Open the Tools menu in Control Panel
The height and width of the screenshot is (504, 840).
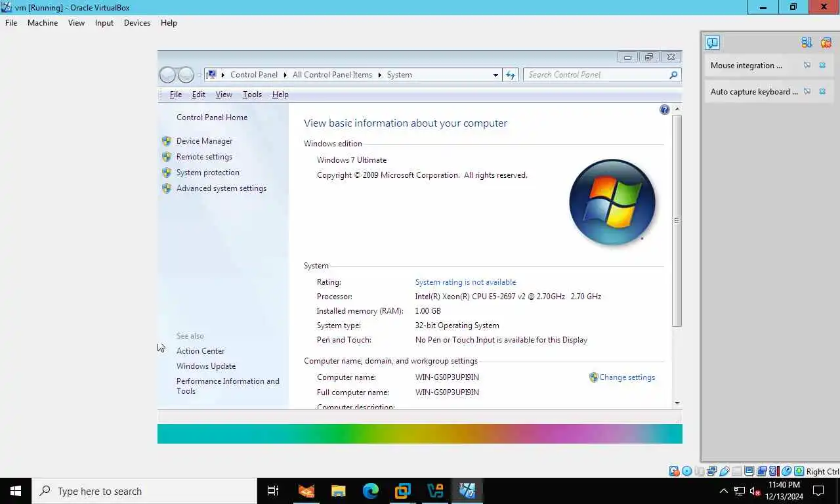tap(252, 94)
